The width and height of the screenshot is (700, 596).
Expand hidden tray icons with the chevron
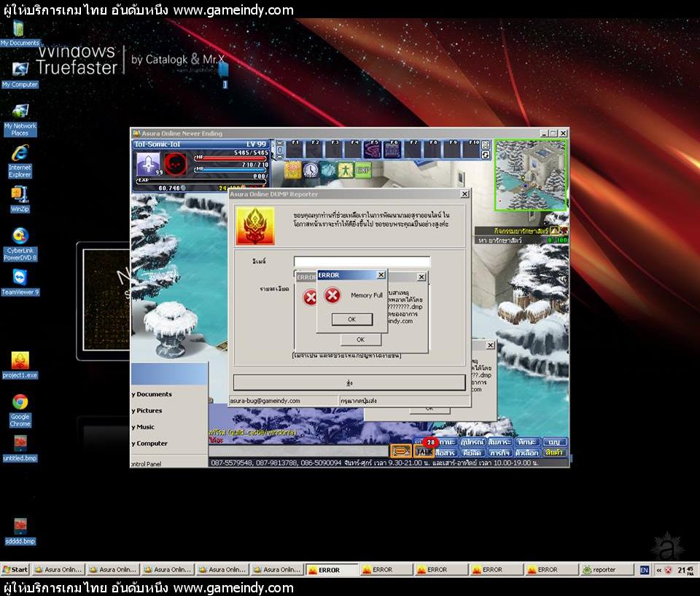click(659, 570)
